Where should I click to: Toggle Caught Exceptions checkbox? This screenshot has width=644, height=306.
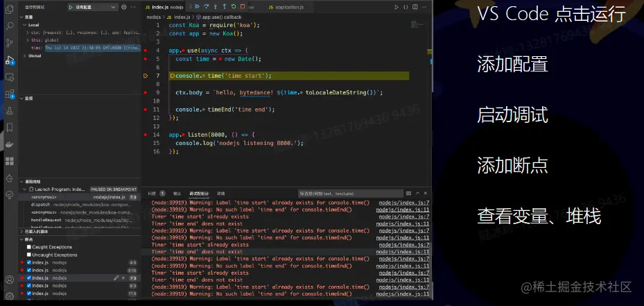coord(28,247)
